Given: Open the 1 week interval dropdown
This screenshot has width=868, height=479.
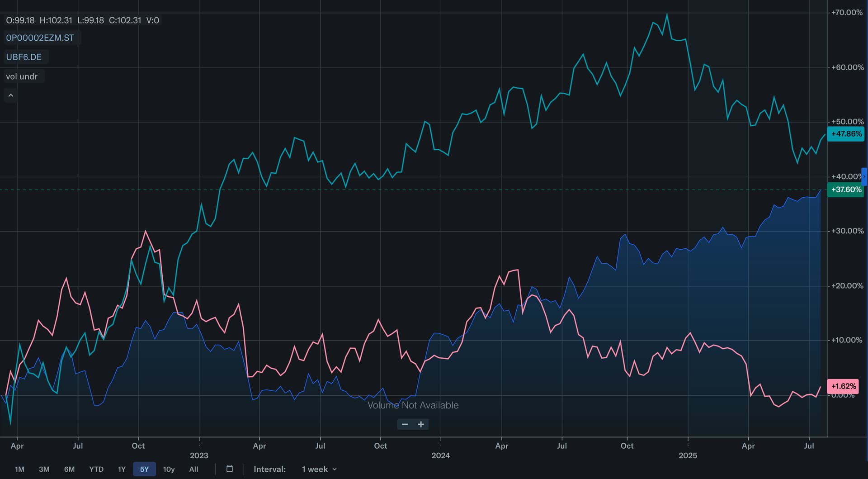Looking at the screenshot, I should pos(319,469).
